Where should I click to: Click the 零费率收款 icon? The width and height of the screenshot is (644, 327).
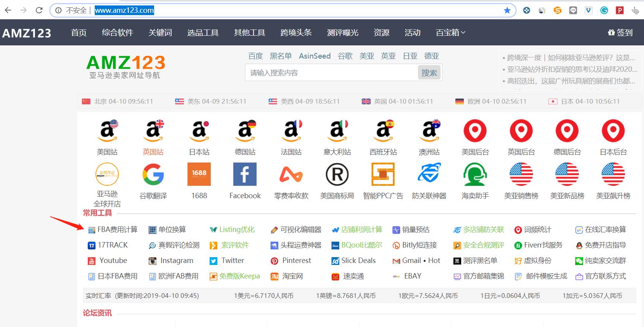point(291,174)
